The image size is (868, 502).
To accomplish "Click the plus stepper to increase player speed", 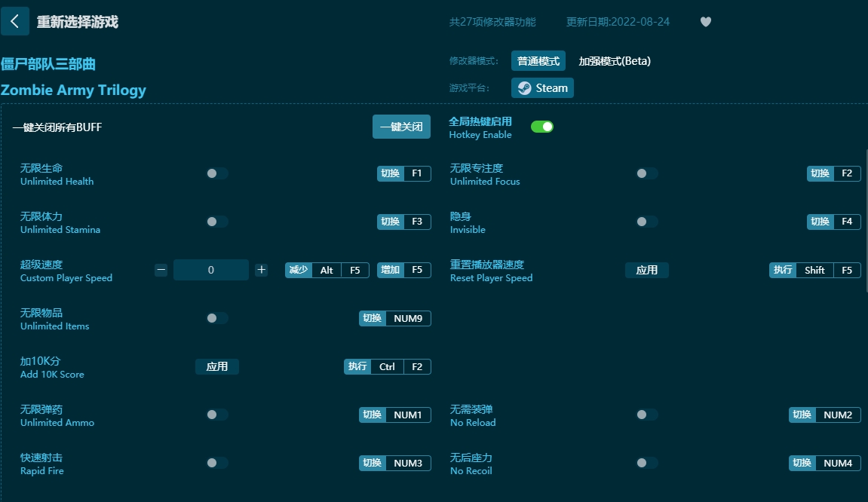I will click(x=261, y=269).
